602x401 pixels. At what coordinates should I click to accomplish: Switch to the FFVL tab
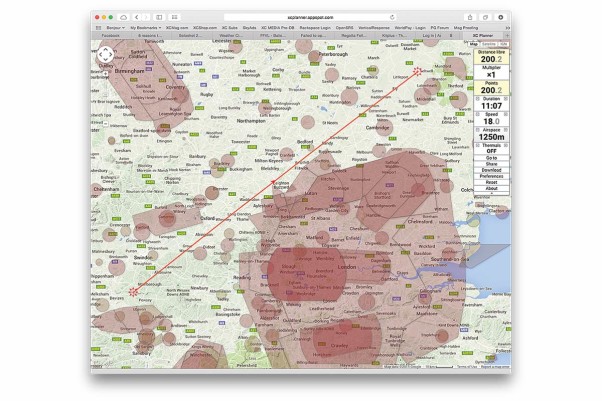(273, 35)
